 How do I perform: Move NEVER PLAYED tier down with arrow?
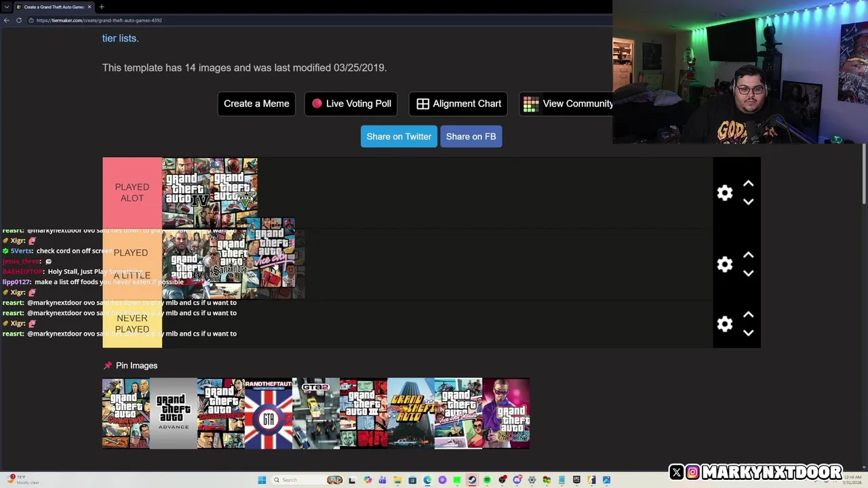point(748,332)
